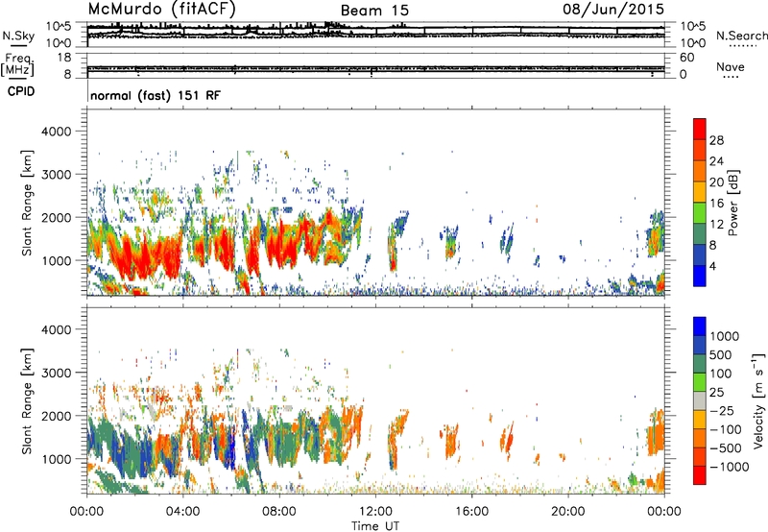
Task: Click the Beam 15 label
Action: point(374,11)
